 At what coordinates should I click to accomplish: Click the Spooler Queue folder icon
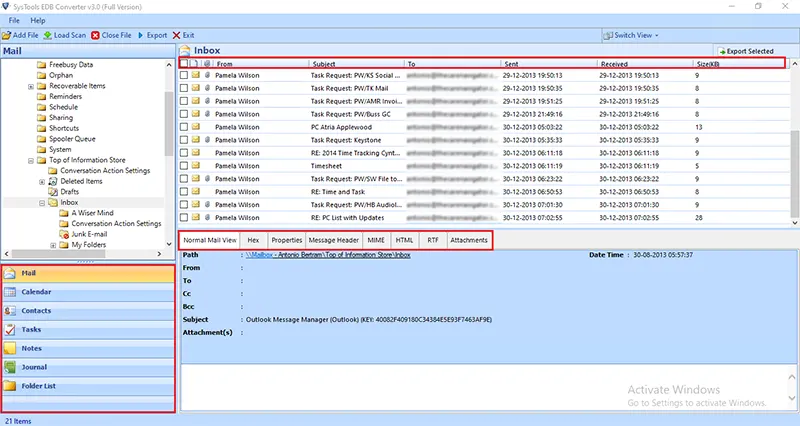pyautogui.click(x=42, y=139)
